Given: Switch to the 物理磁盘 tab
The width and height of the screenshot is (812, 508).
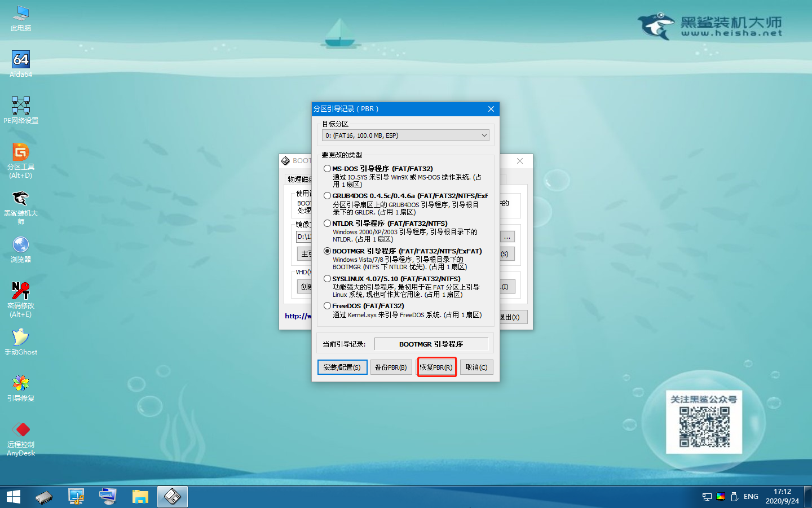Looking at the screenshot, I should [299, 178].
